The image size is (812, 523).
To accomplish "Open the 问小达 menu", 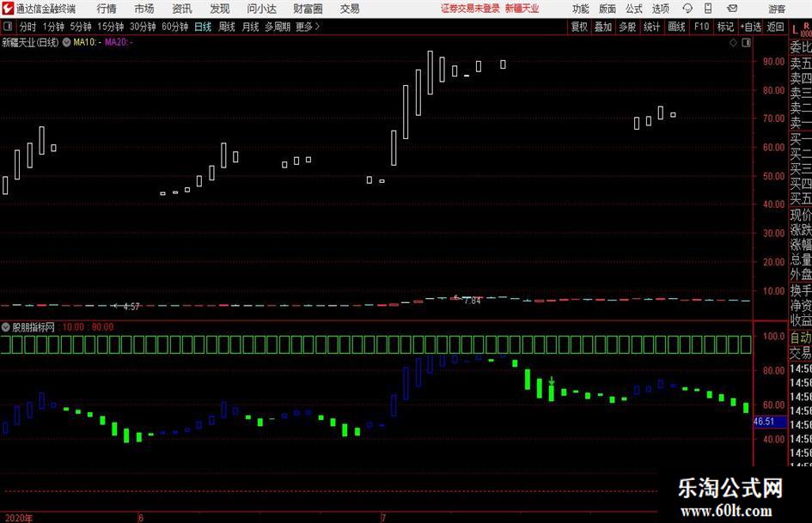I will pyautogui.click(x=261, y=9).
